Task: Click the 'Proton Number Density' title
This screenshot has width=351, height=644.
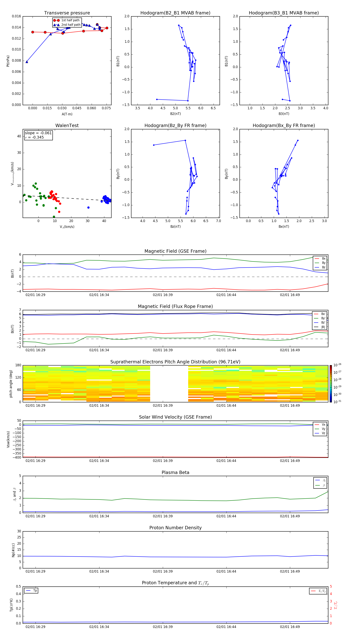Action: coord(175,528)
